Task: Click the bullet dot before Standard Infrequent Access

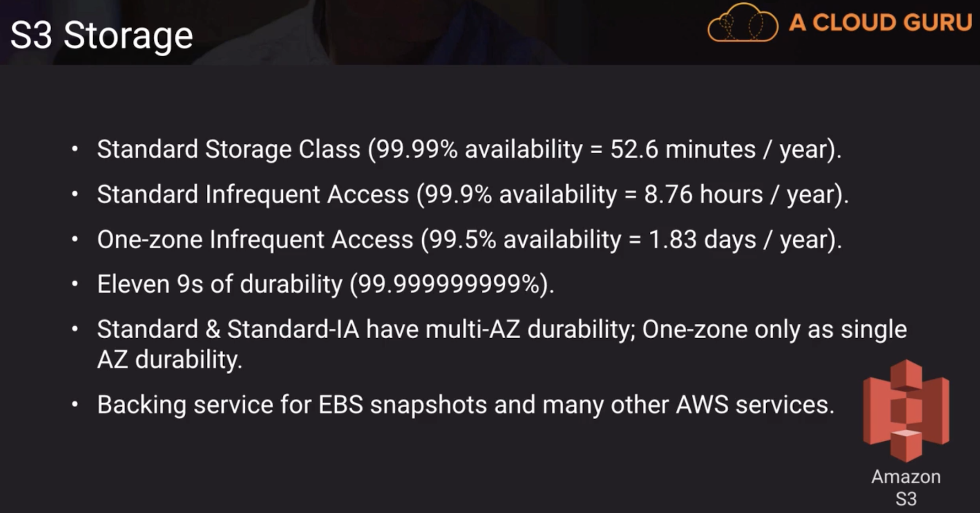Action: coord(74,194)
